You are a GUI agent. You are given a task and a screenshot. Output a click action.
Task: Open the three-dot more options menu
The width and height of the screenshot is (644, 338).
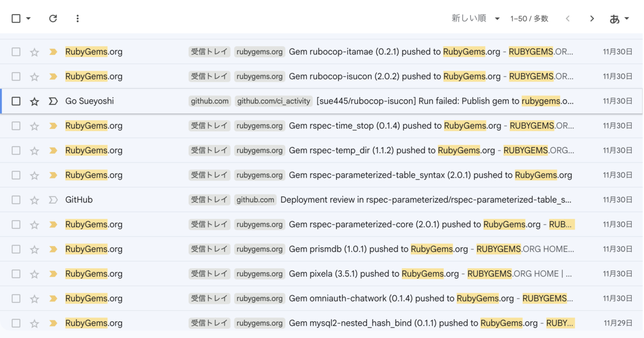click(77, 18)
